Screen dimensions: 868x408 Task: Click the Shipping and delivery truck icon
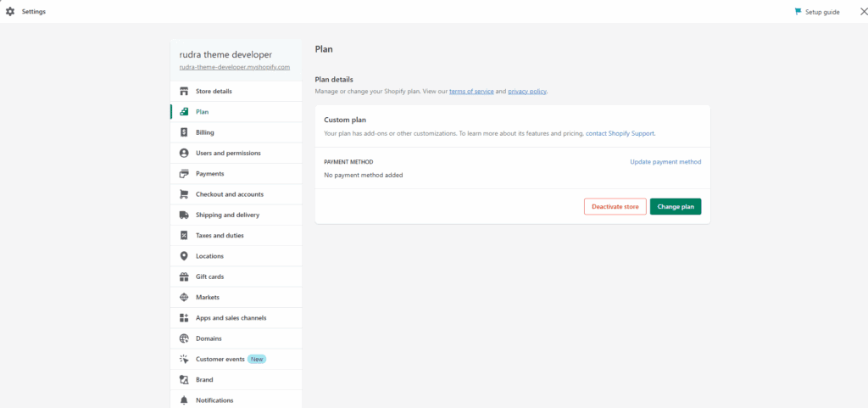(x=184, y=215)
